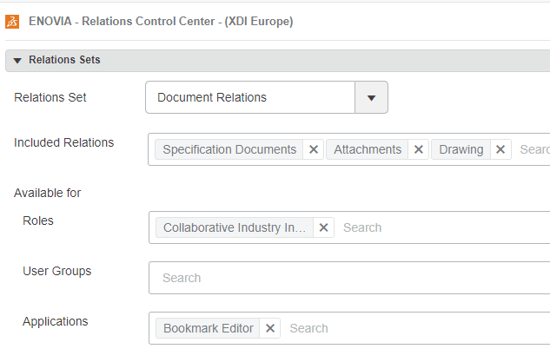The width and height of the screenshot is (550, 362).
Task: Select the Bookmark Editor tag label
Action: (208, 328)
